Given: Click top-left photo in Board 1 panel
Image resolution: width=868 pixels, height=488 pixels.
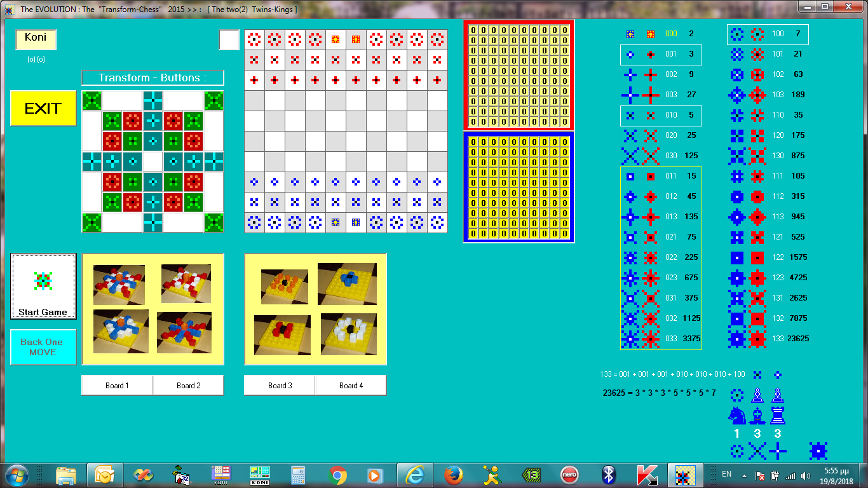Looking at the screenshot, I should pos(119,285).
